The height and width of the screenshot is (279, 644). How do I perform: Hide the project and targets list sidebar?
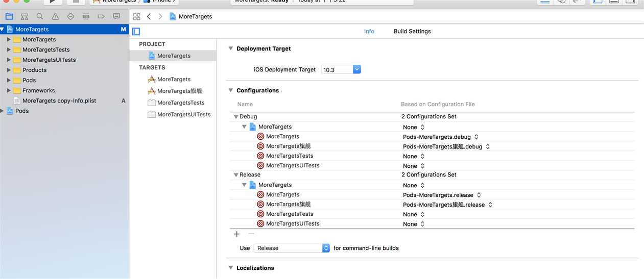[x=136, y=32]
